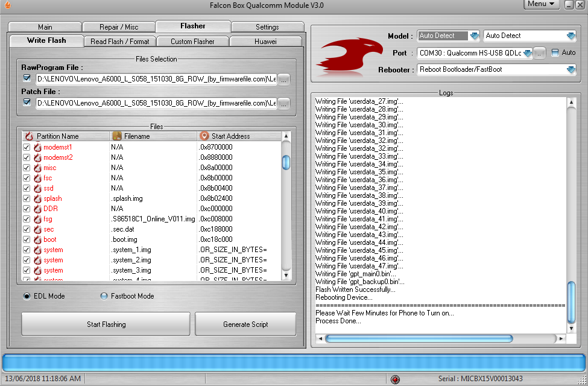588x386 pixels.
Task: Click flame icon beside system_2.img row
Action: point(37,260)
